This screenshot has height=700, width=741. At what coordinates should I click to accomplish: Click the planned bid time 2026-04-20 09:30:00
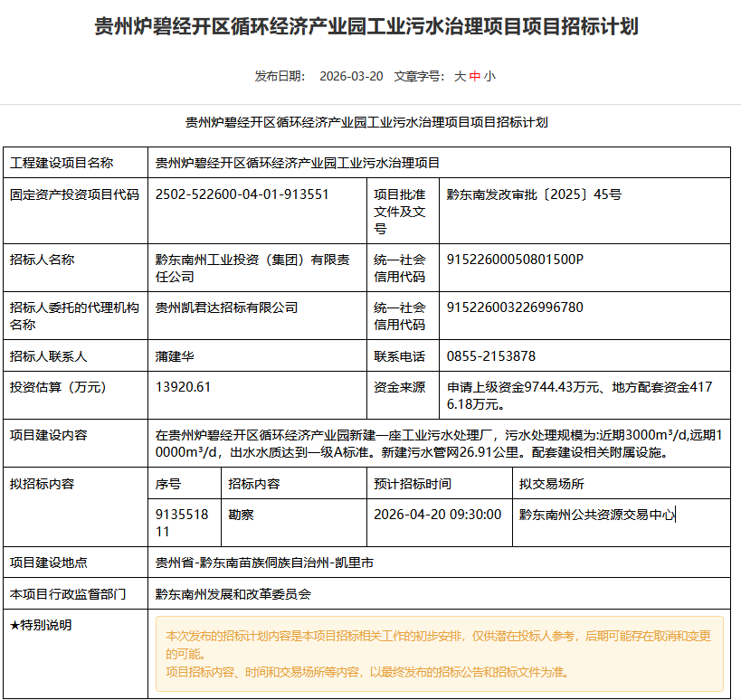437,515
